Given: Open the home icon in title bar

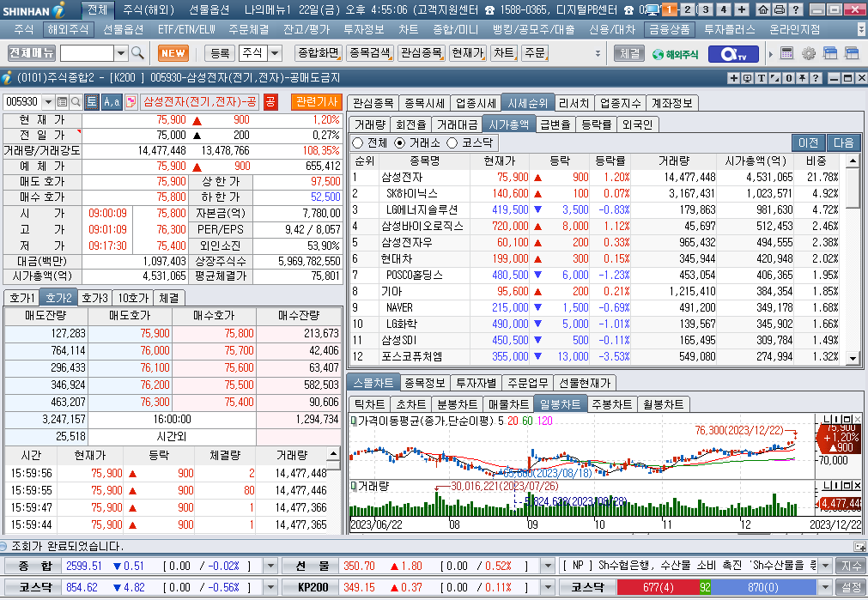Looking at the screenshot, I should pyautogui.click(x=762, y=9).
